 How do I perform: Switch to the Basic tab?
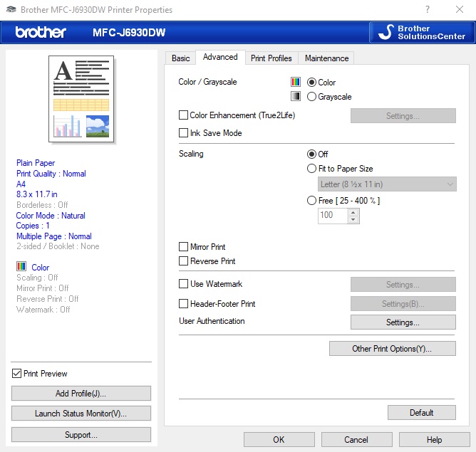pyautogui.click(x=180, y=58)
